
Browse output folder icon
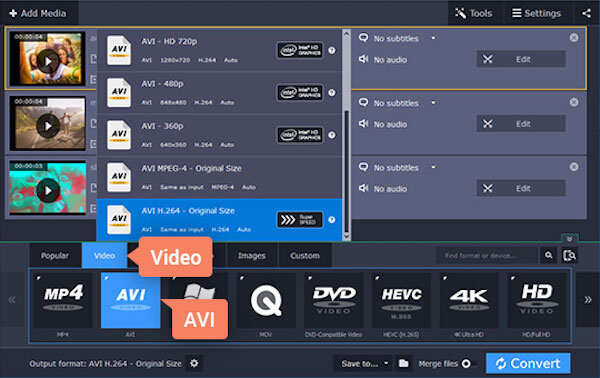pyautogui.click(x=403, y=363)
